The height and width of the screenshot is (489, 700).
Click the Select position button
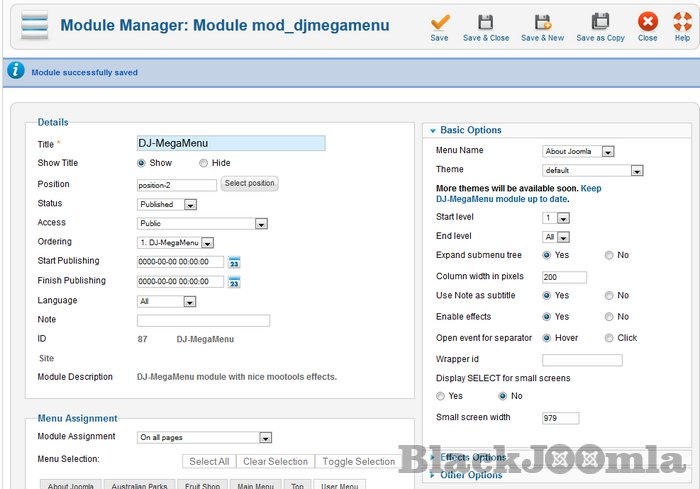tap(249, 184)
